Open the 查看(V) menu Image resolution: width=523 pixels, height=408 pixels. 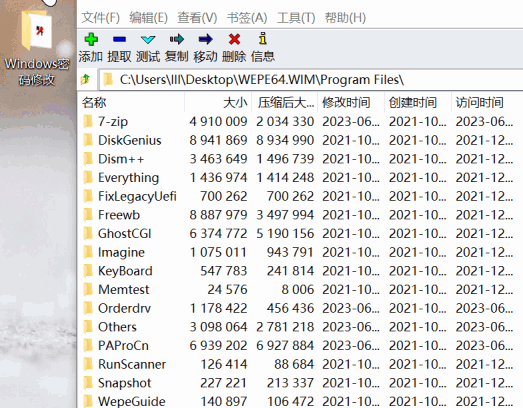tap(197, 17)
